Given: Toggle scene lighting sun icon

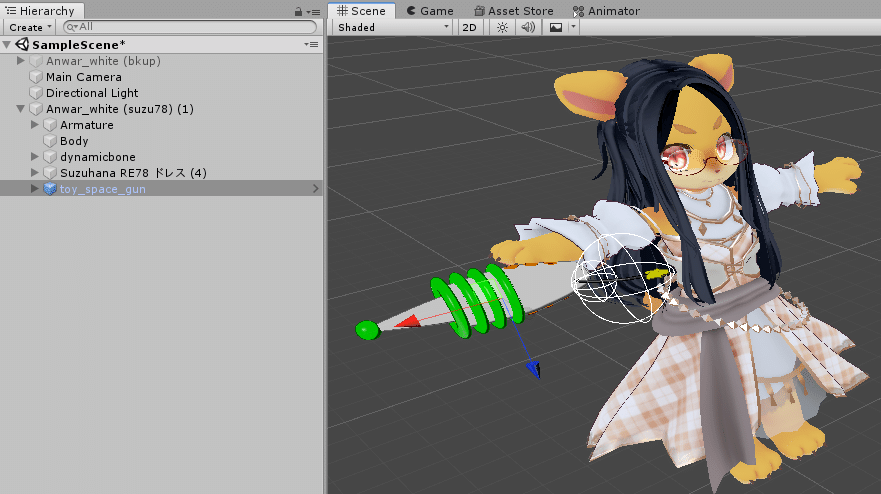Looking at the screenshot, I should [x=502, y=27].
